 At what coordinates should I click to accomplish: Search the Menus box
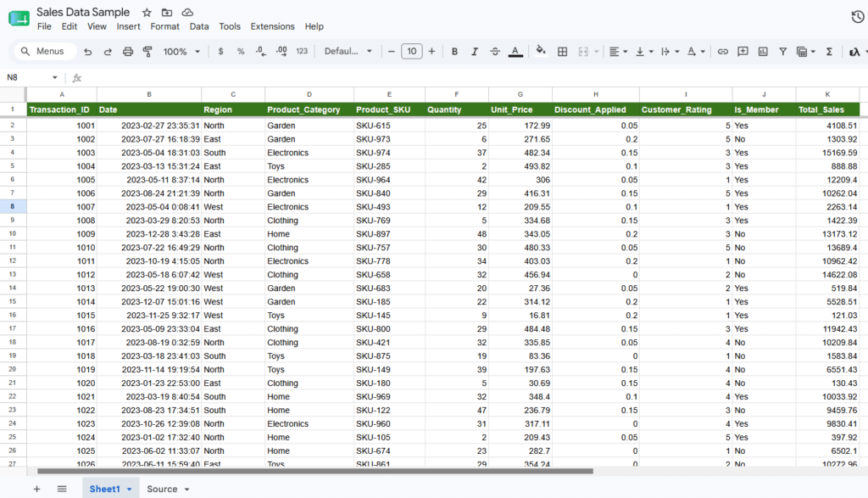[x=46, y=52]
